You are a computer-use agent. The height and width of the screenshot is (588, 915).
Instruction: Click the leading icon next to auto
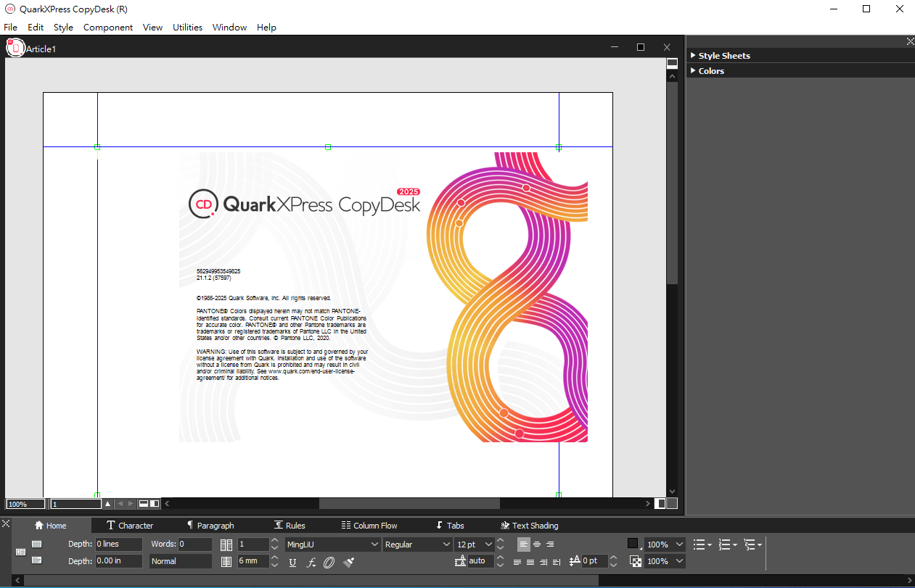[461, 560]
